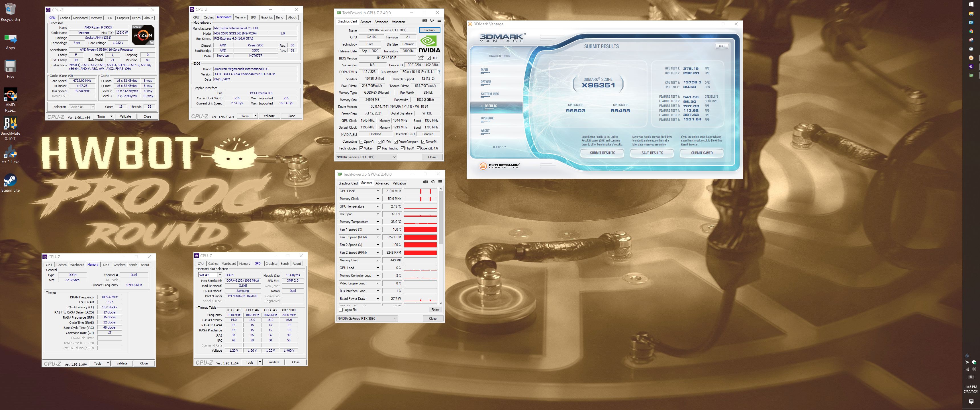
Task: Toggle the CUDA checkbox in GPU-Z
Action: pos(380,142)
